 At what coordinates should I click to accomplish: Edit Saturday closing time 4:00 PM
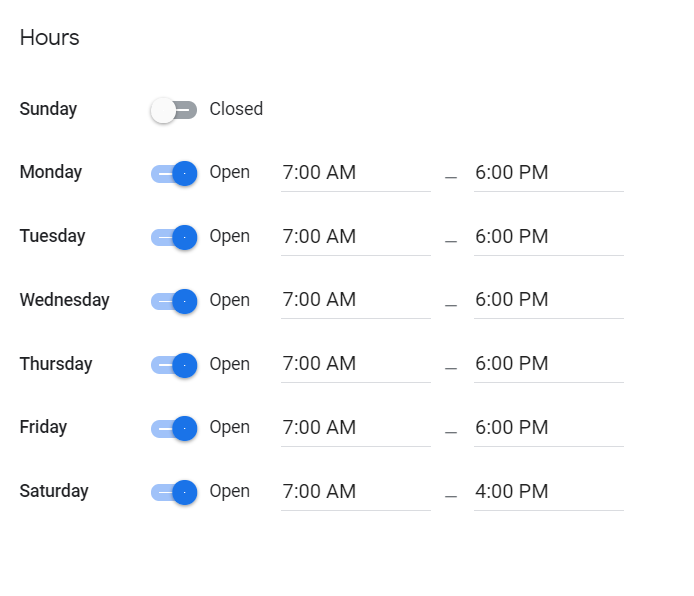(548, 492)
